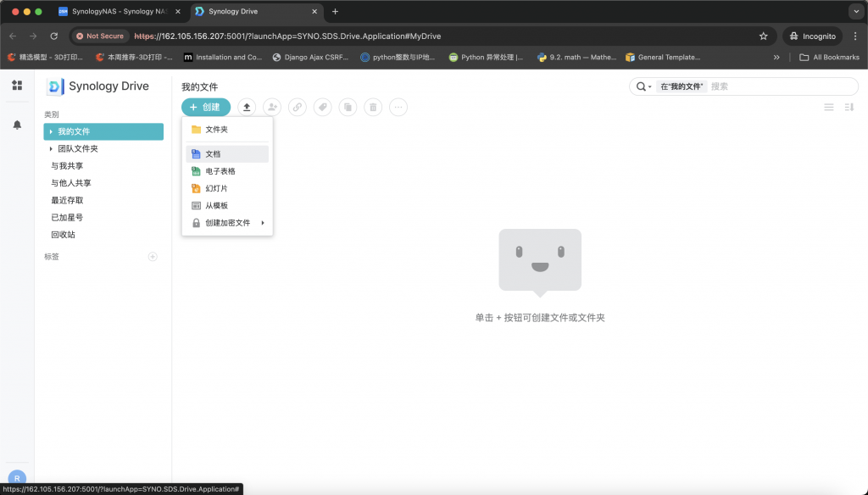Screen dimensions: 868x495
Task: Click the 创建 button
Action: coord(205,107)
